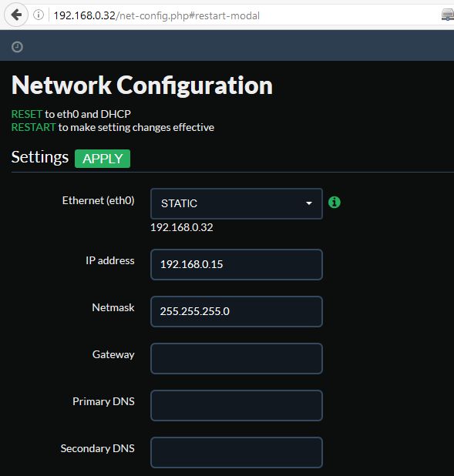Click the icon at the address bar's right edge
The image size is (454, 476).
(x=447, y=15)
